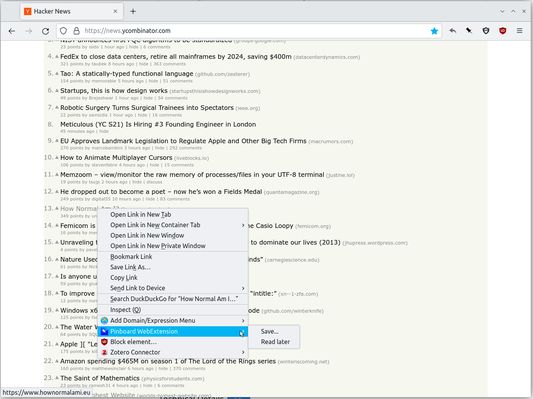Upvote the Amazon Lord of the Rings story
Viewport: 533px width, 399px height.
click(x=57, y=362)
